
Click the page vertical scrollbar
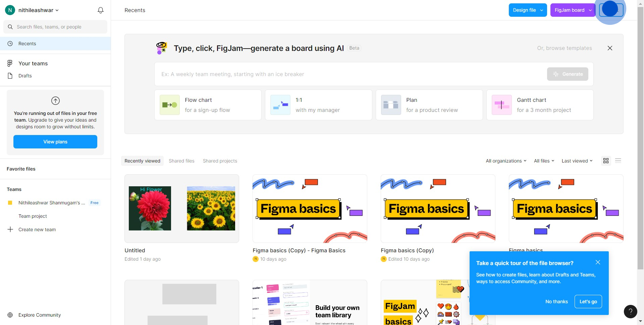(x=640, y=137)
